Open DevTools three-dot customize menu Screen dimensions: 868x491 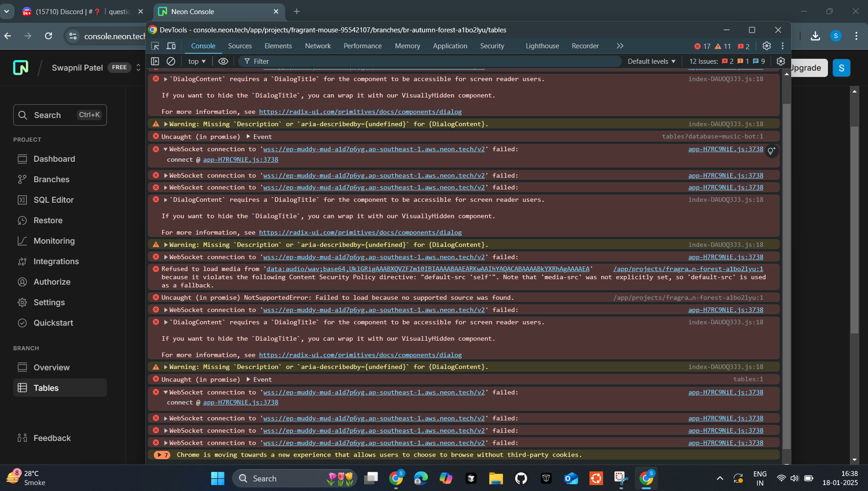(782, 46)
